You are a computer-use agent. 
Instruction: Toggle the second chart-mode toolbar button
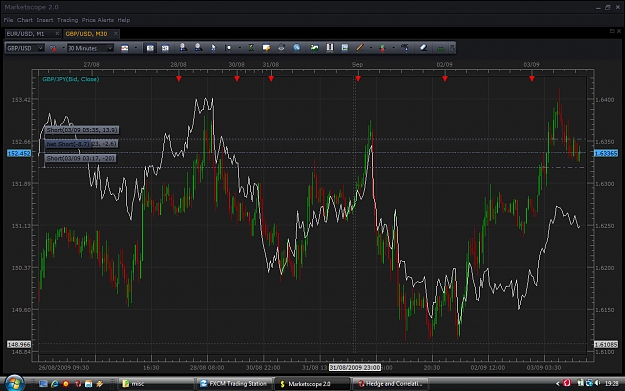coord(165,48)
